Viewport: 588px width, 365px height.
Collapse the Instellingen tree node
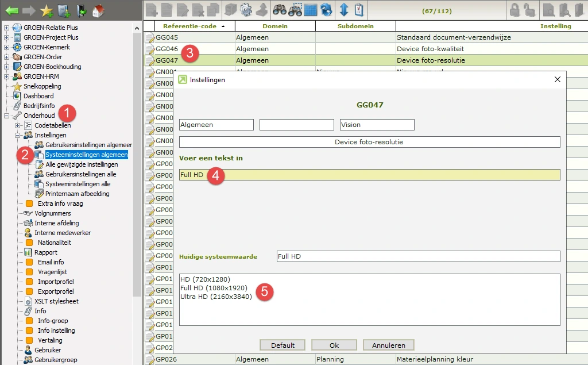pos(18,135)
